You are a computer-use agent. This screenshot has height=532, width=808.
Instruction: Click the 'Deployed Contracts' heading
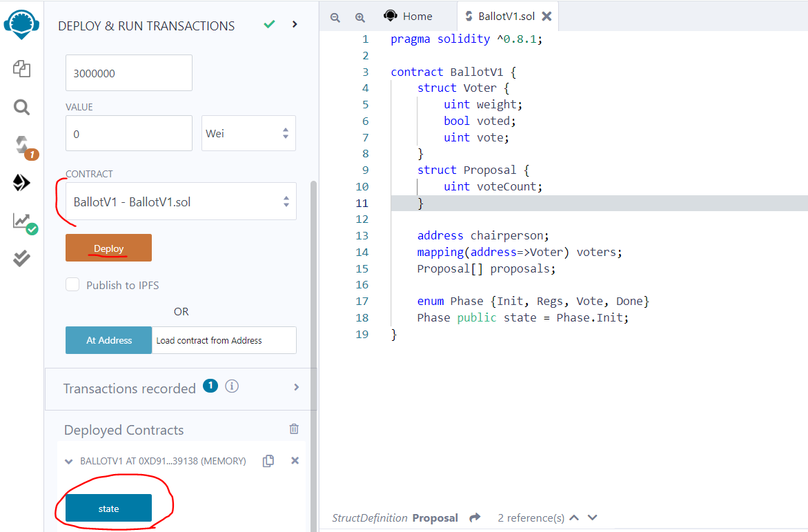point(124,430)
